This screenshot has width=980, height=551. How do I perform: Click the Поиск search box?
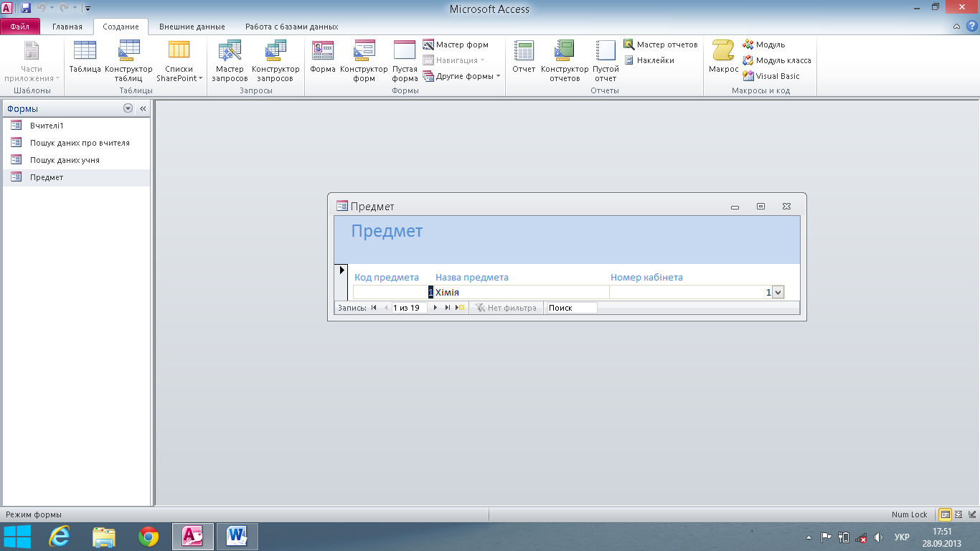[571, 307]
